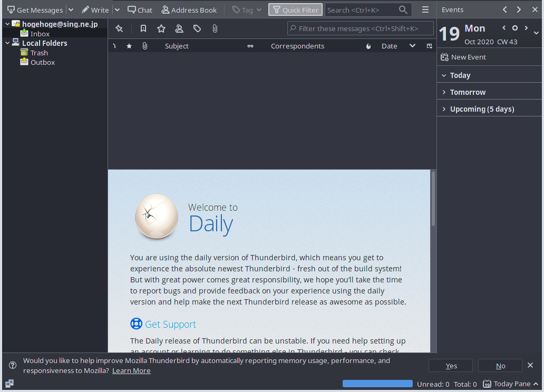The width and height of the screenshot is (544, 392).
Task: Click the Get Messages button
Action: click(x=35, y=10)
